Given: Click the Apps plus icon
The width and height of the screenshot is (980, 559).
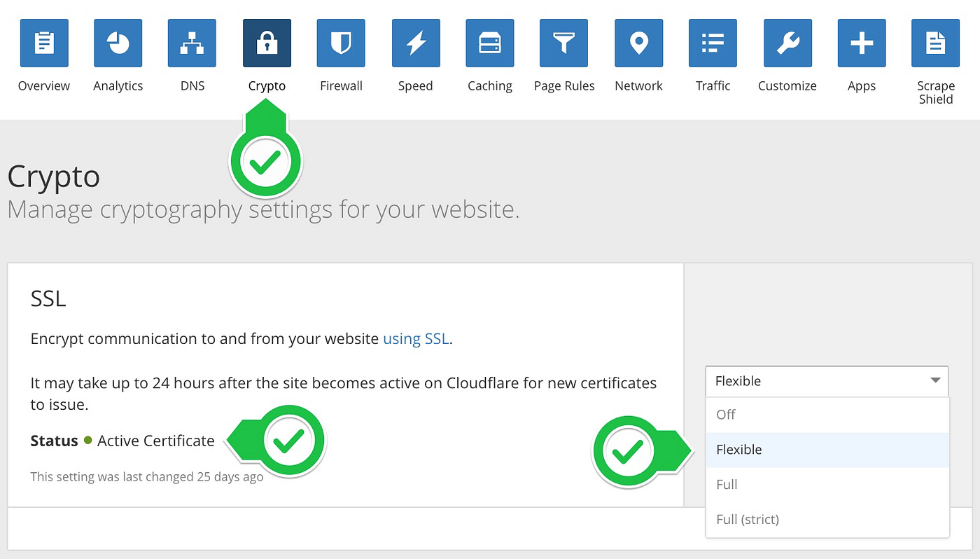Looking at the screenshot, I should click(x=861, y=43).
